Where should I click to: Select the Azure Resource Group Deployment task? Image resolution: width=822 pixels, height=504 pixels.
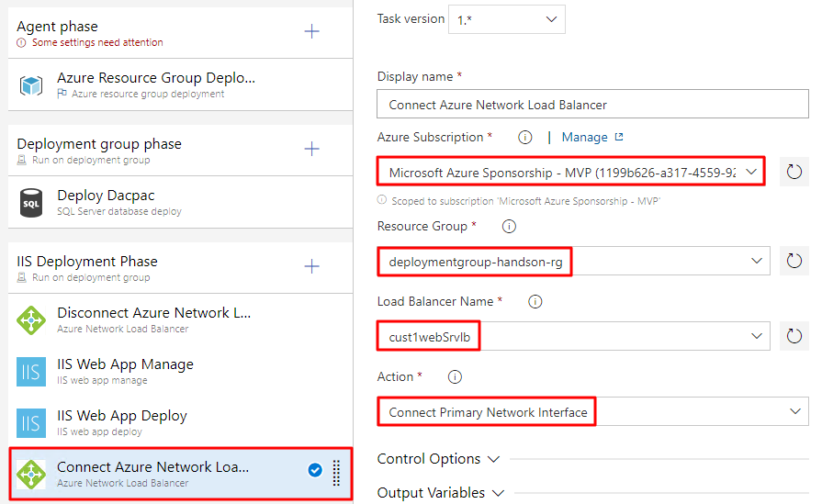click(180, 84)
